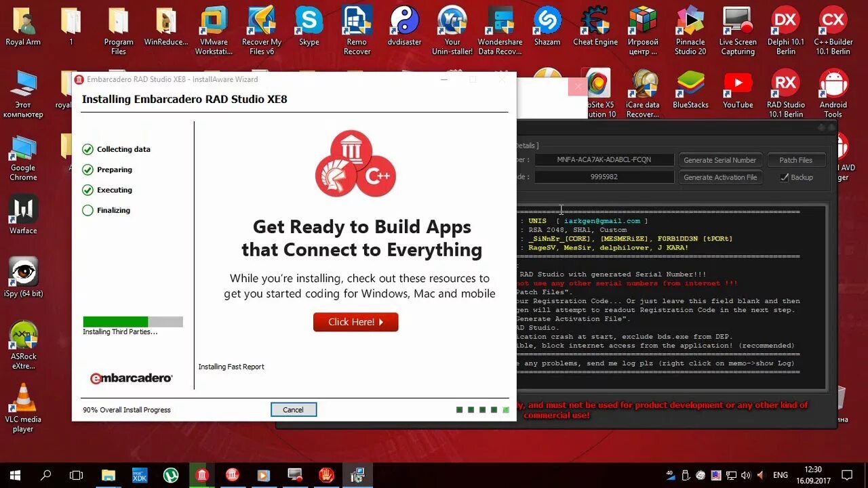The image size is (868, 488).
Task: Launch the Warface game shortcut
Action: click(x=23, y=216)
